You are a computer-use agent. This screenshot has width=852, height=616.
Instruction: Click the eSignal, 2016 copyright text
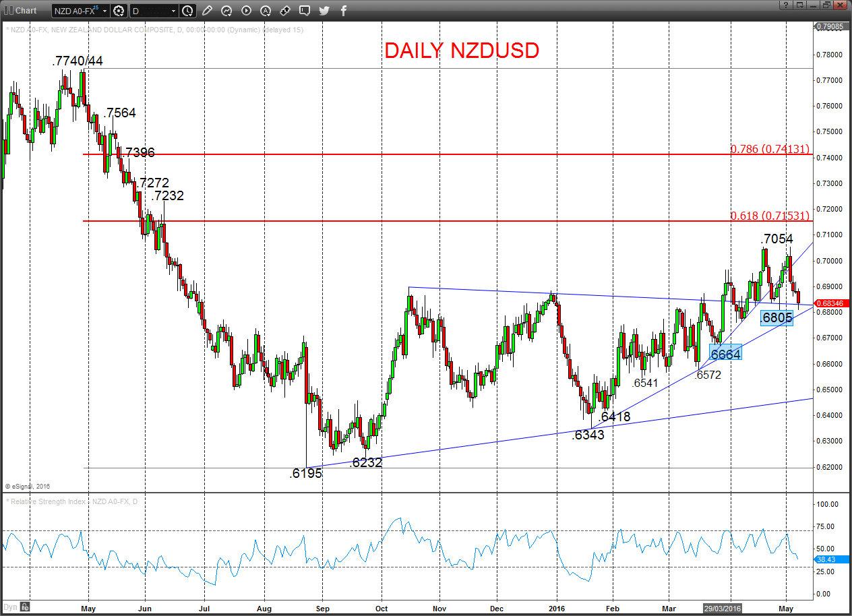28,486
